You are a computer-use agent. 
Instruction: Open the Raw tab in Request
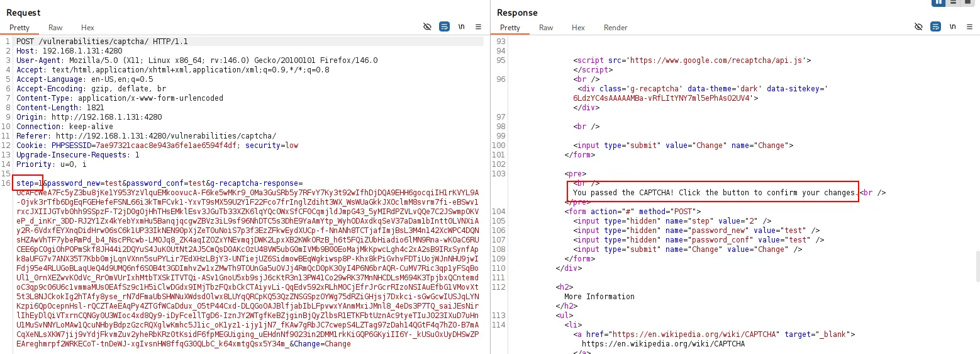tap(55, 28)
